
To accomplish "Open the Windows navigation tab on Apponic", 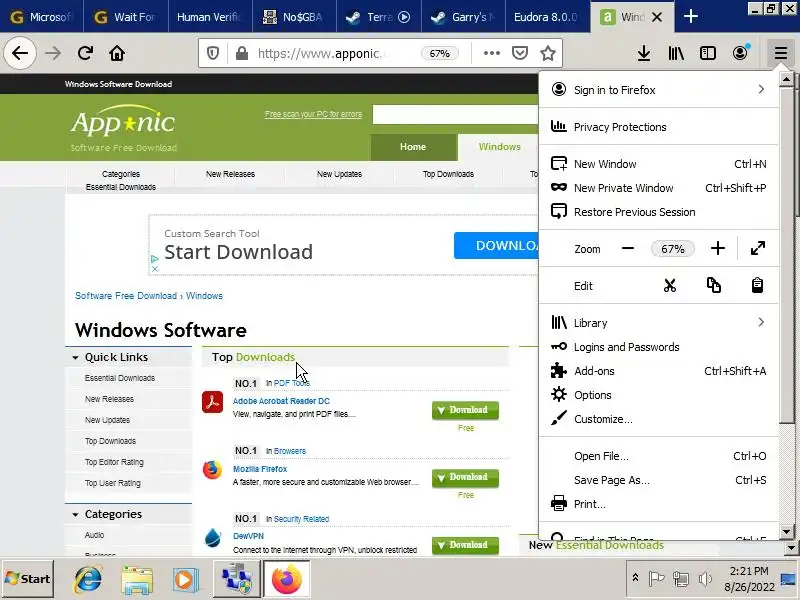I will pyautogui.click(x=499, y=147).
